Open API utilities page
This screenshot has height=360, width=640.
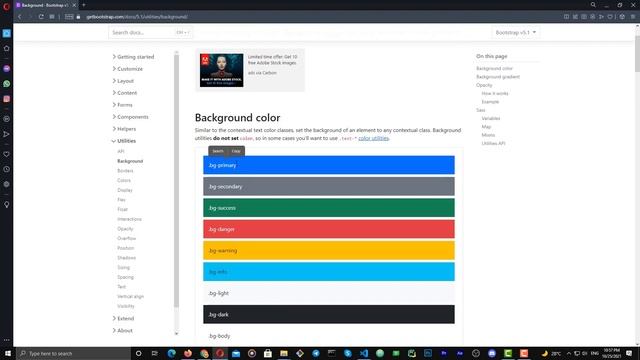pyautogui.click(x=121, y=151)
